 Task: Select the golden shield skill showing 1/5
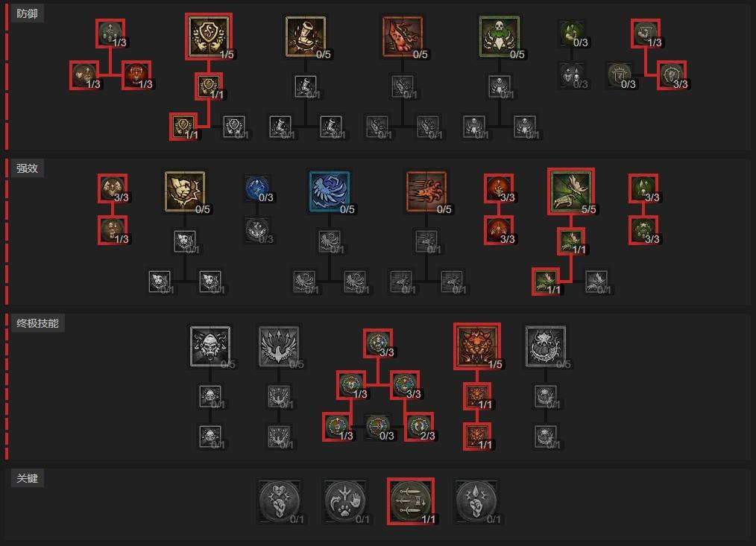point(209,36)
